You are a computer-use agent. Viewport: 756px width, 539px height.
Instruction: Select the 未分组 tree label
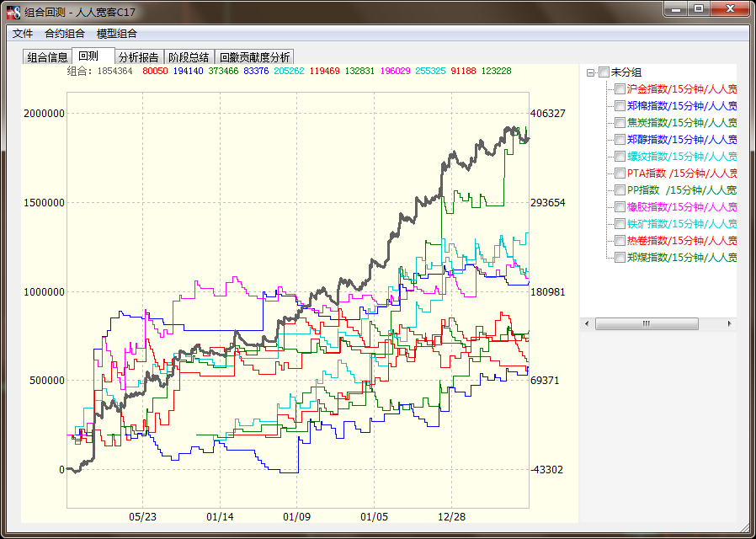tap(626, 72)
